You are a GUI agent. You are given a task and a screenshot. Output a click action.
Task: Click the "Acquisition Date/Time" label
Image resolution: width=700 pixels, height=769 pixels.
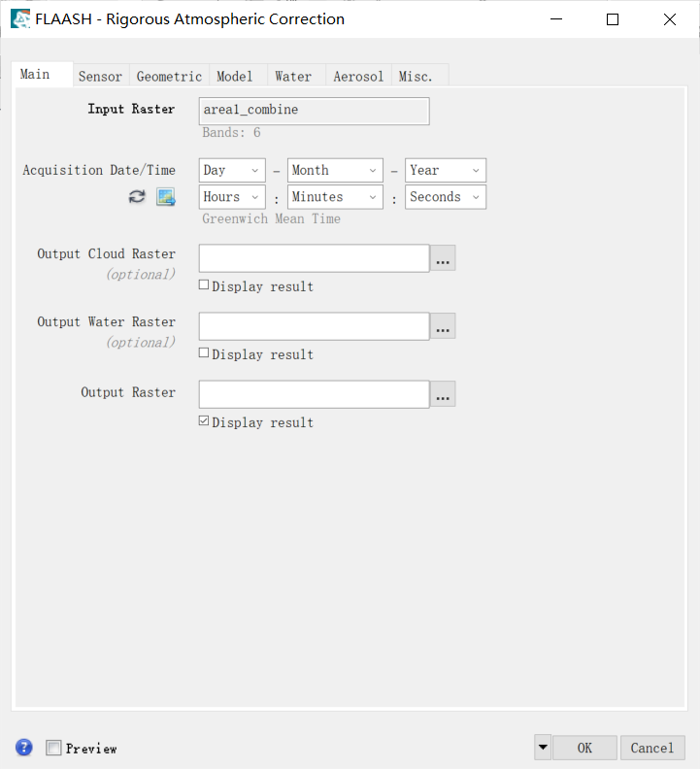(x=99, y=170)
